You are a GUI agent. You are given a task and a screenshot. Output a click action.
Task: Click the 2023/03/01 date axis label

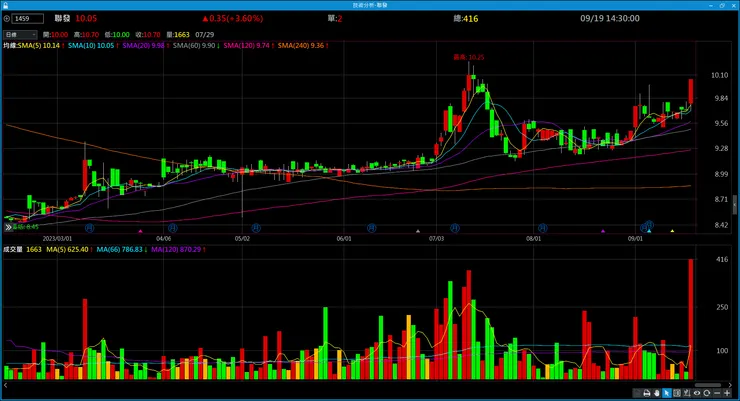57,239
